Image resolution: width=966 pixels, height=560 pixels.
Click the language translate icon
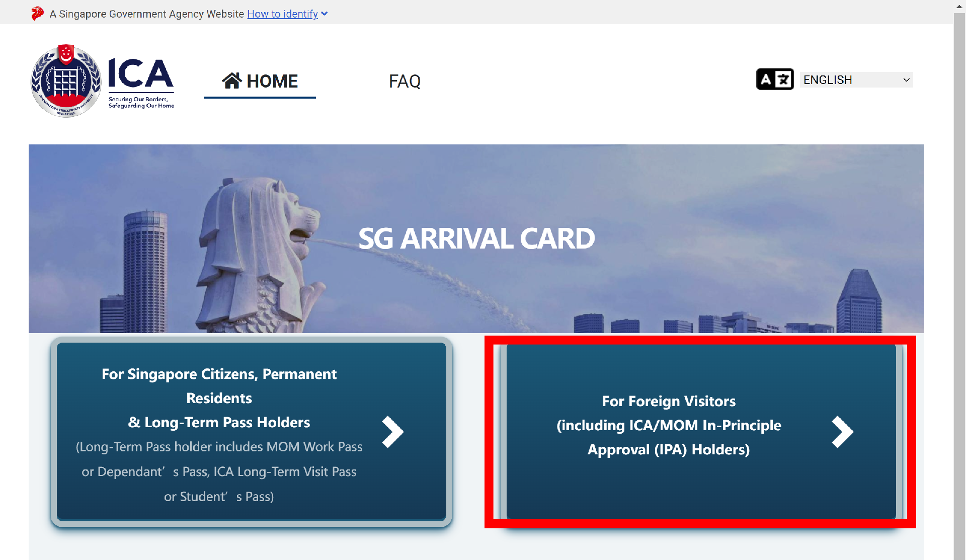click(x=775, y=79)
